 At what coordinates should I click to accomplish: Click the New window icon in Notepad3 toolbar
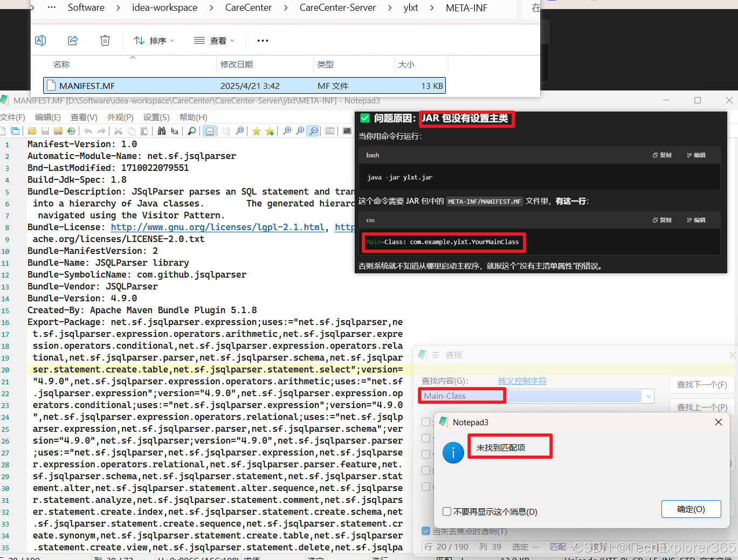pos(15,131)
